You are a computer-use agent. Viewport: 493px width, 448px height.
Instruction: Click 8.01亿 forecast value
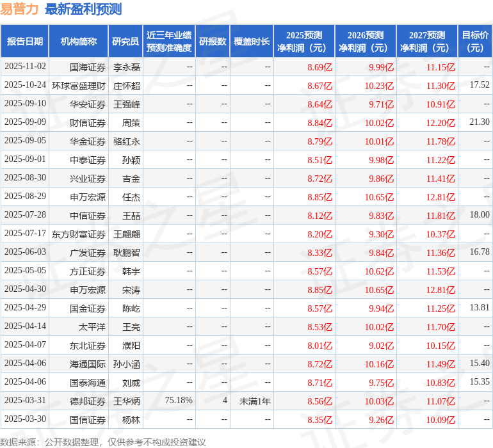point(319,346)
